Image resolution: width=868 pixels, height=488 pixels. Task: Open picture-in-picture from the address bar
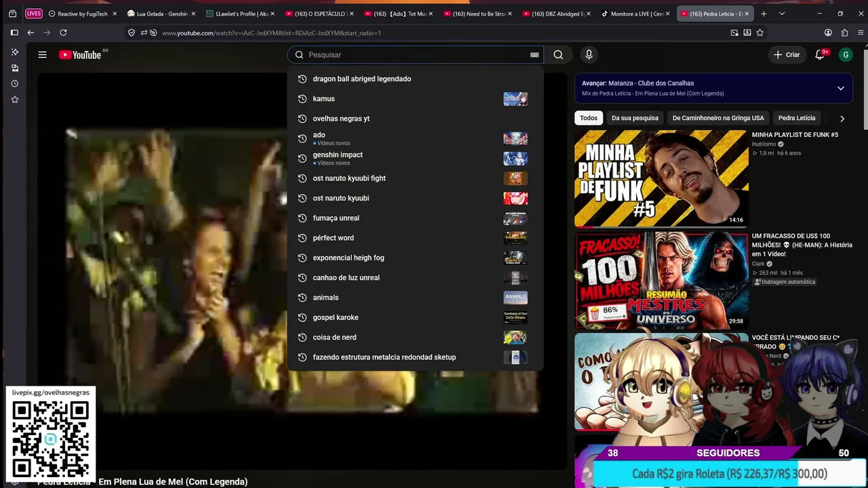click(734, 33)
